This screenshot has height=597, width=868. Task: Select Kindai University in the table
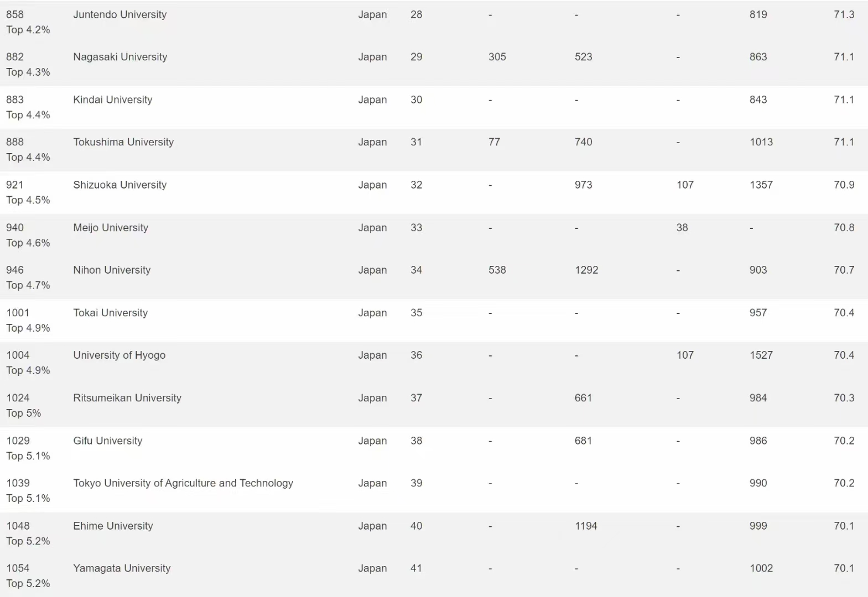pos(112,100)
